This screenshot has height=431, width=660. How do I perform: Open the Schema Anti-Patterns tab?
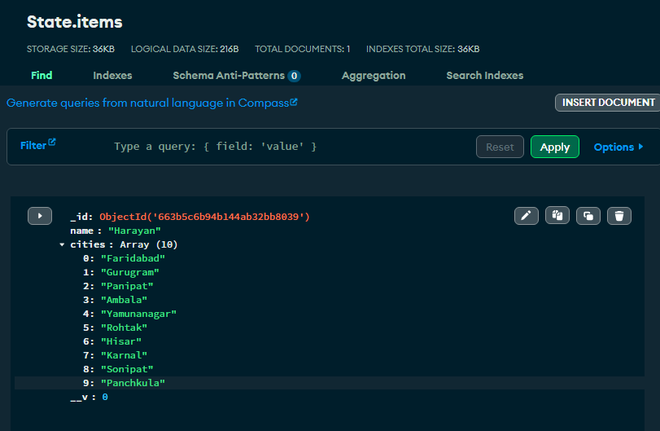coord(236,75)
